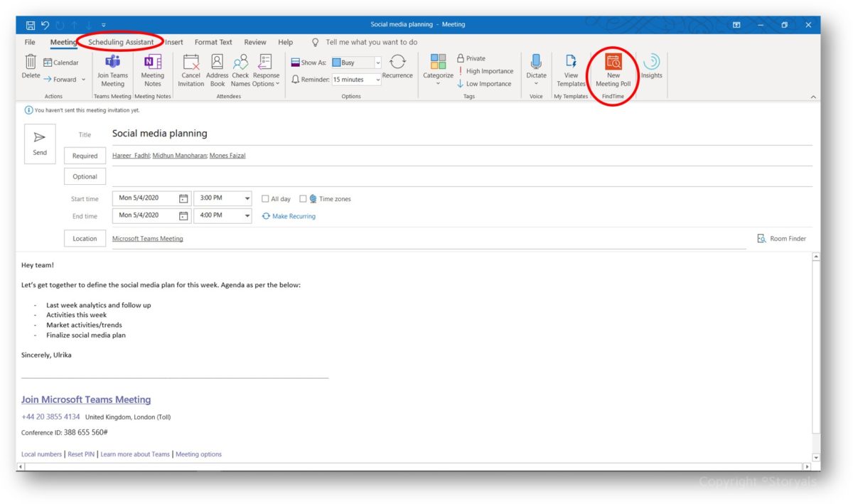Check the Time zones option
This screenshot has height=504, width=853.
pyautogui.click(x=303, y=198)
